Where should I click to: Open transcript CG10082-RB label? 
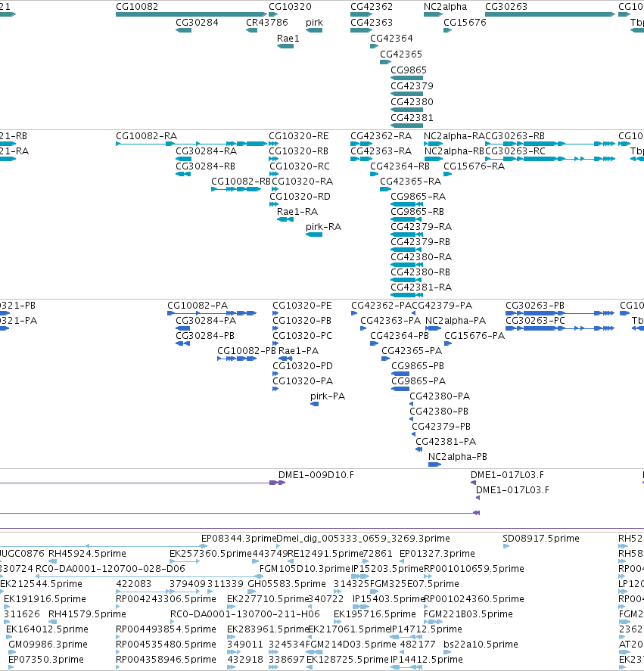click(241, 181)
